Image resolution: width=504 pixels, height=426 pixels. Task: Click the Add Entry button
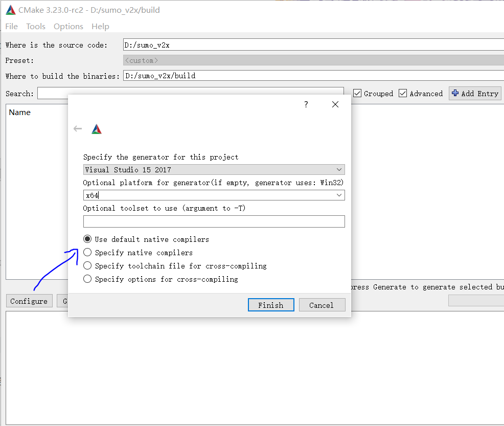point(475,93)
